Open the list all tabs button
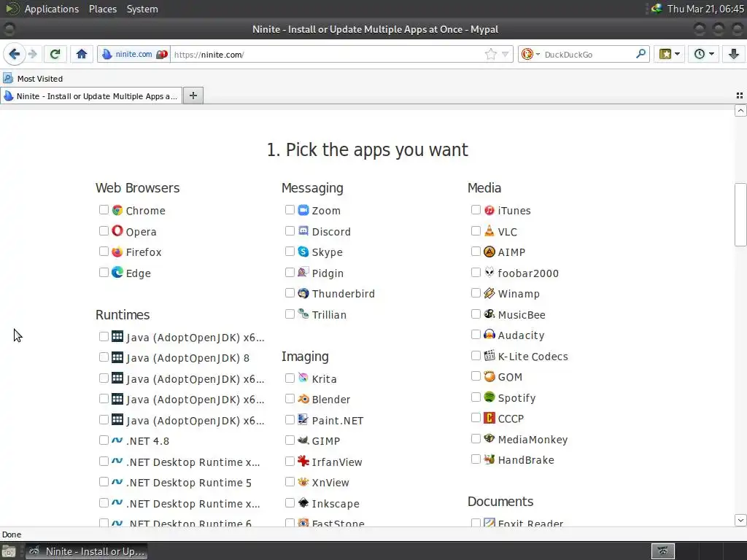Image resolution: width=747 pixels, height=560 pixels. [740, 96]
